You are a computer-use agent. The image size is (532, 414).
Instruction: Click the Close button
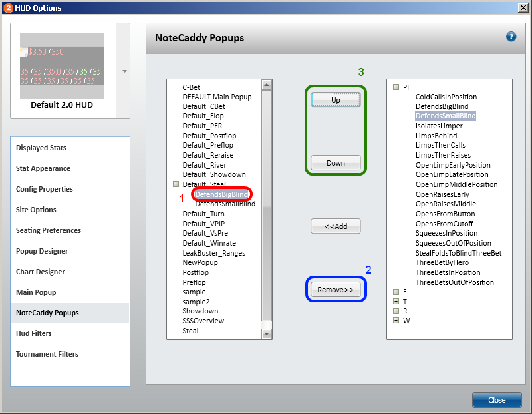click(x=497, y=400)
